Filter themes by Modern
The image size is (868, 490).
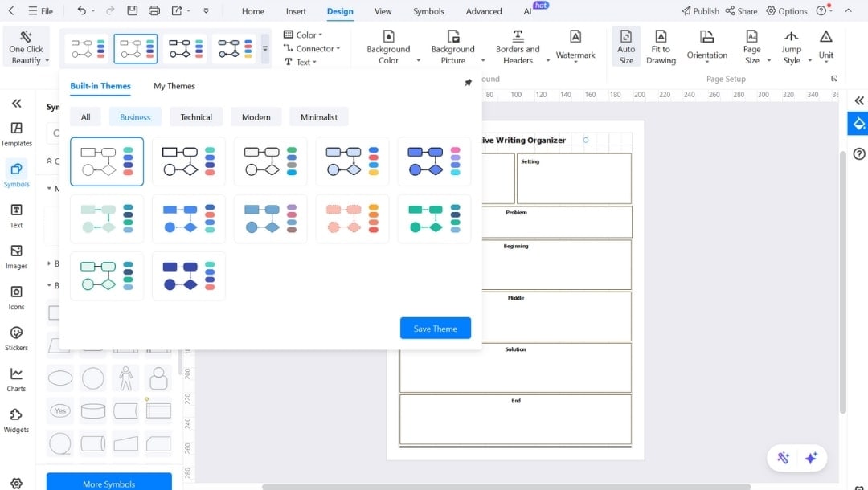coord(256,116)
